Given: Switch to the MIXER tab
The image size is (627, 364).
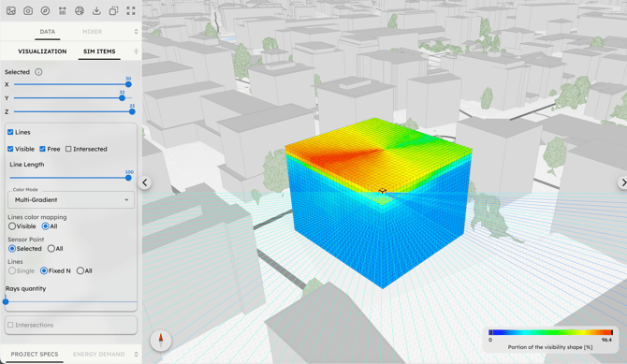Looking at the screenshot, I should [x=92, y=32].
